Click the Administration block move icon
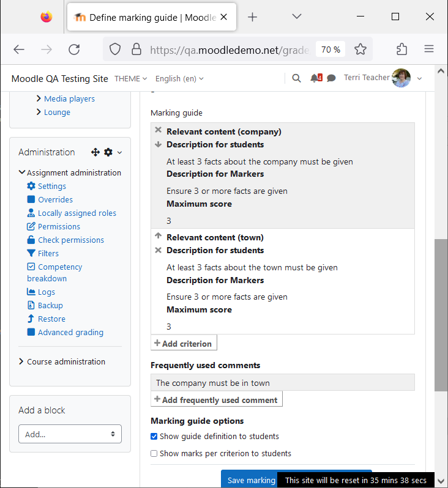This screenshot has height=488, width=448. point(95,152)
